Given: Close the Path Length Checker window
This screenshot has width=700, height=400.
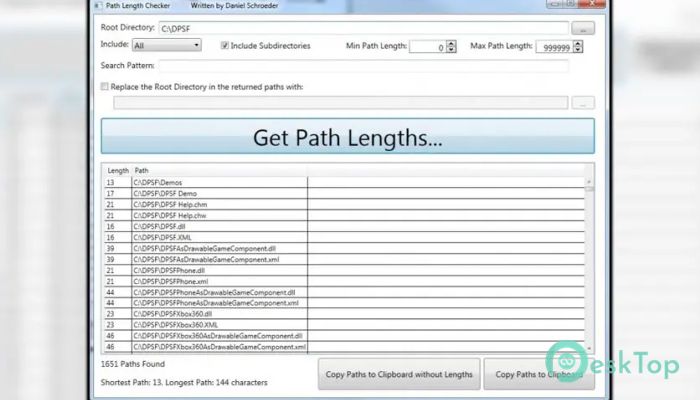Looking at the screenshot, I should (x=592, y=4).
